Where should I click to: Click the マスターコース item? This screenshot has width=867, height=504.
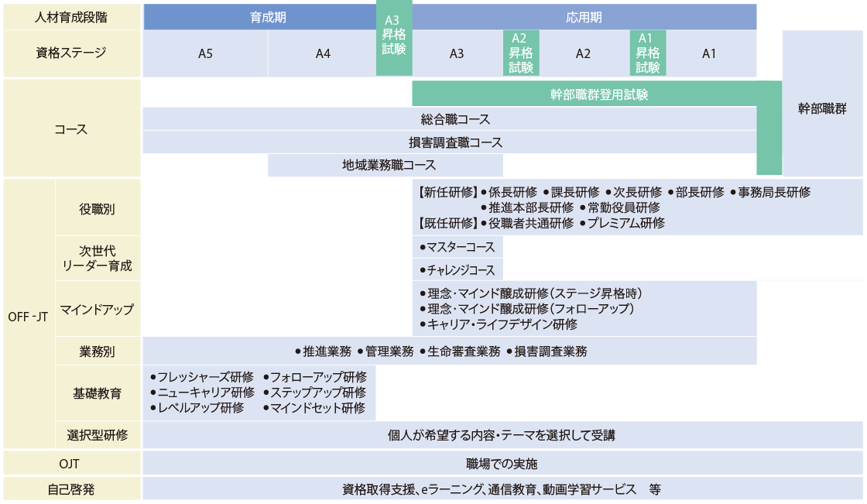point(457,247)
